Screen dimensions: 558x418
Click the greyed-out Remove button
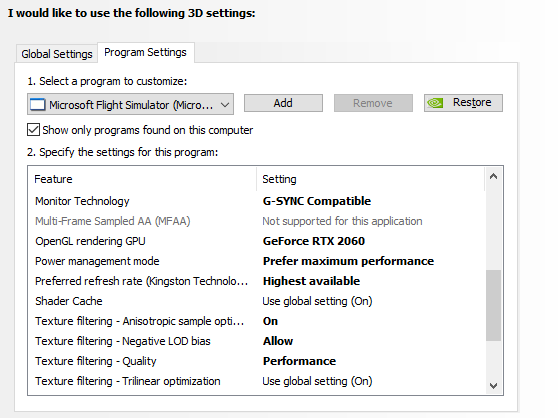point(373,103)
